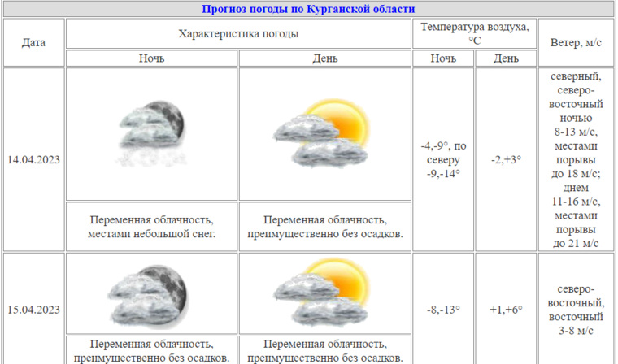Click 15.04.2023 day description text
This screenshot has width=618, height=364.
coord(325,351)
